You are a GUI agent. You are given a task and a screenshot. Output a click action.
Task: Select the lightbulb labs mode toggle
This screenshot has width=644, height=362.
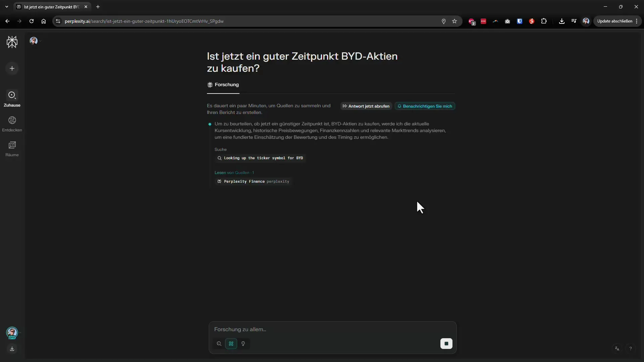pyautogui.click(x=243, y=344)
